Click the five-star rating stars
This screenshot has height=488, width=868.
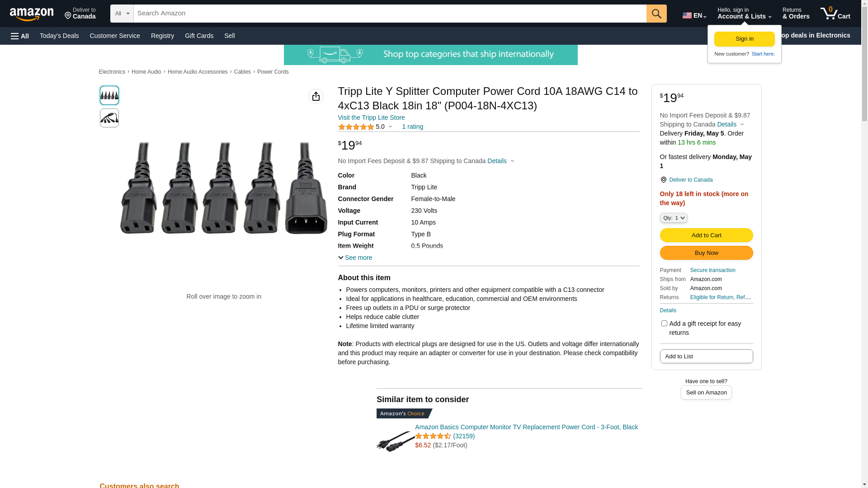[x=356, y=127]
